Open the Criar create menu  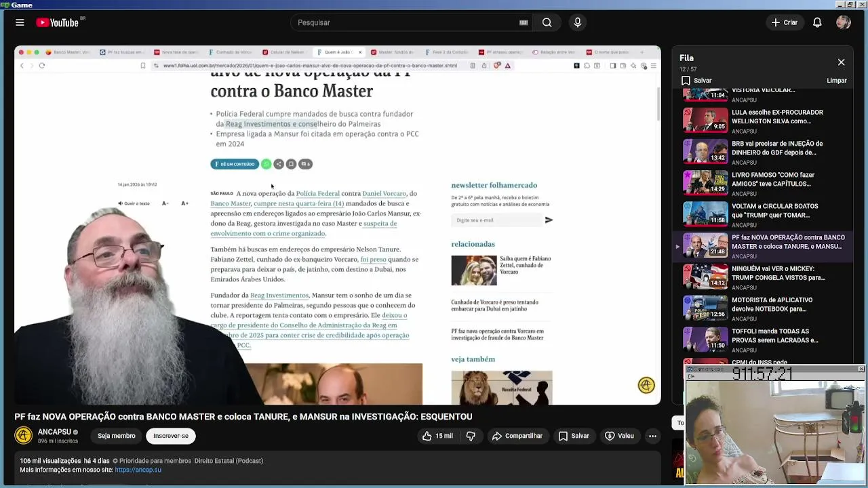pos(785,22)
